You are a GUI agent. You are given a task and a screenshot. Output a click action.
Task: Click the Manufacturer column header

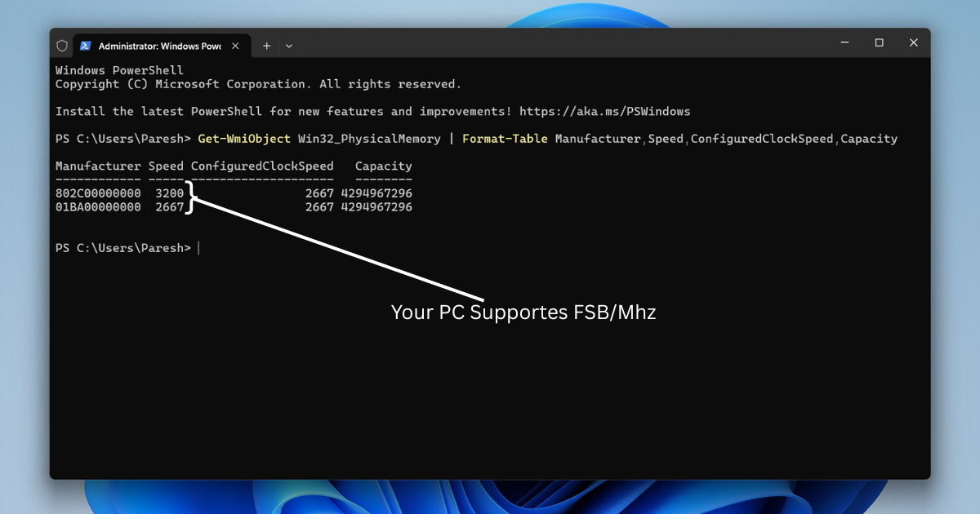(x=98, y=166)
